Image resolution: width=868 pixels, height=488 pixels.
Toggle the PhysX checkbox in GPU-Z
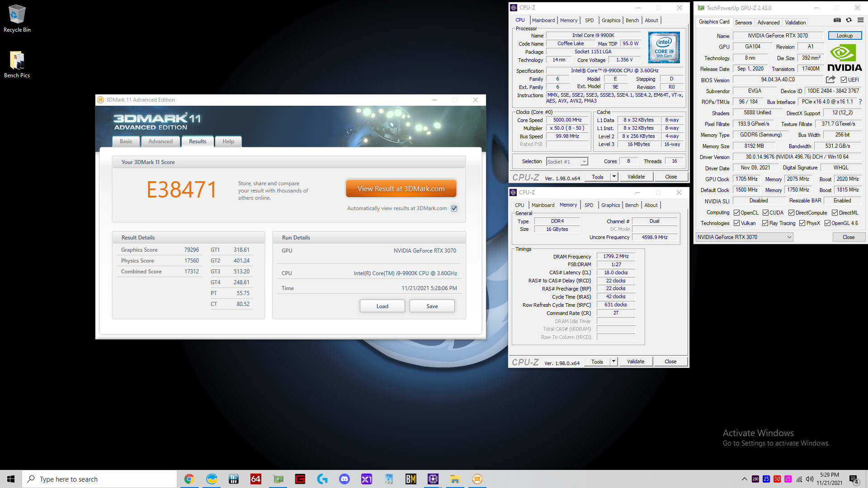802,223
